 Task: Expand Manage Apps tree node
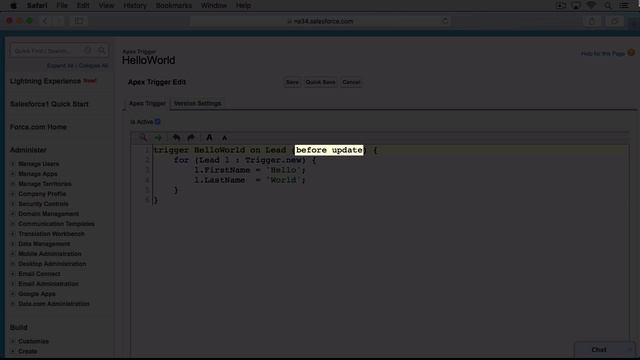(x=13, y=174)
